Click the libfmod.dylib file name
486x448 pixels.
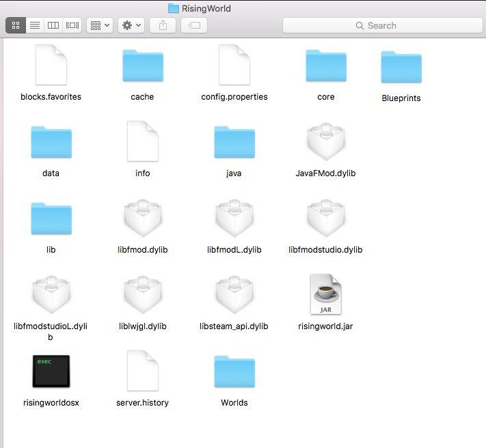point(143,250)
